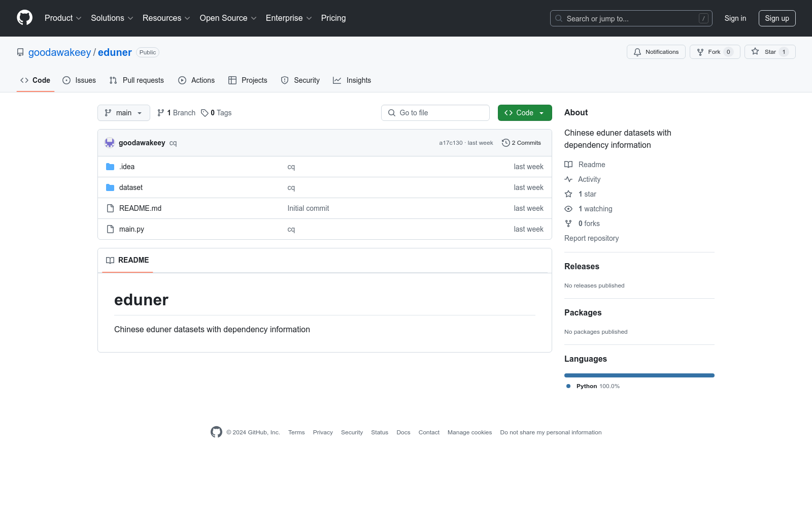Click the Go to file search box

click(x=435, y=113)
